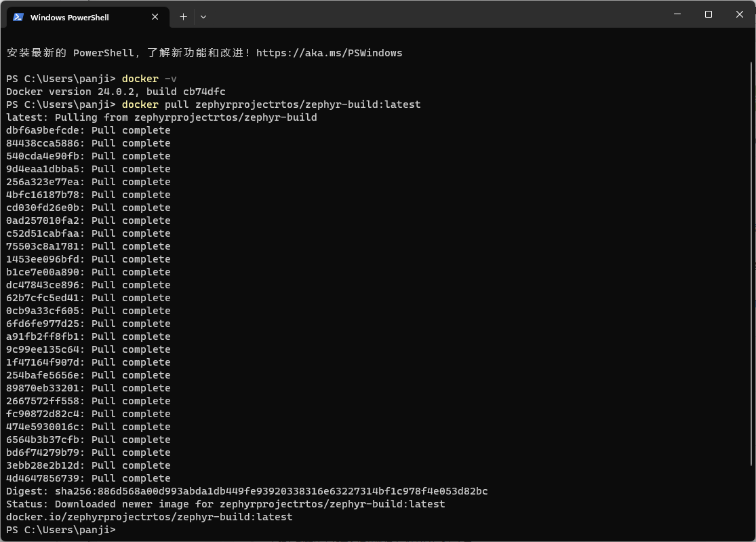Click layer c52d51cabfaa Pull complete line
756x542 pixels.
tap(88, 233)
